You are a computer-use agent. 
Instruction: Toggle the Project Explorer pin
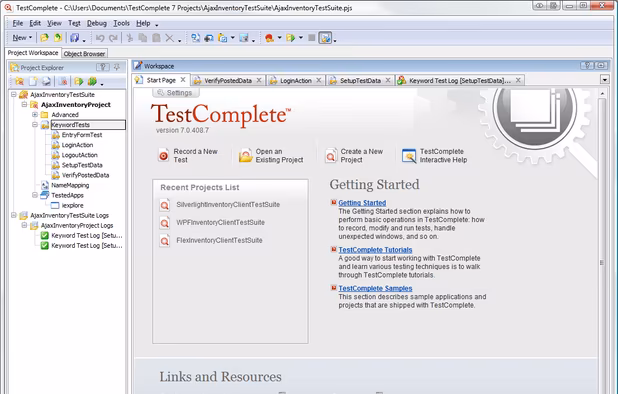click(117, 67)
